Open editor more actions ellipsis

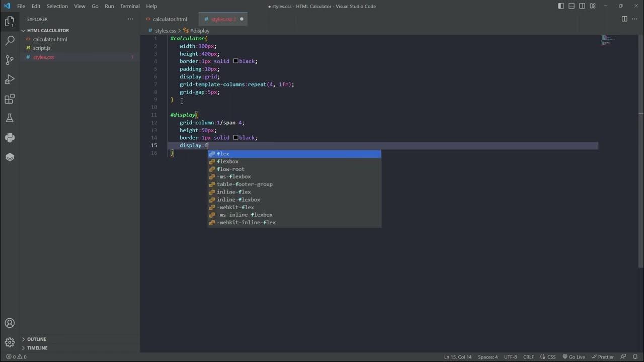point(635,19)
